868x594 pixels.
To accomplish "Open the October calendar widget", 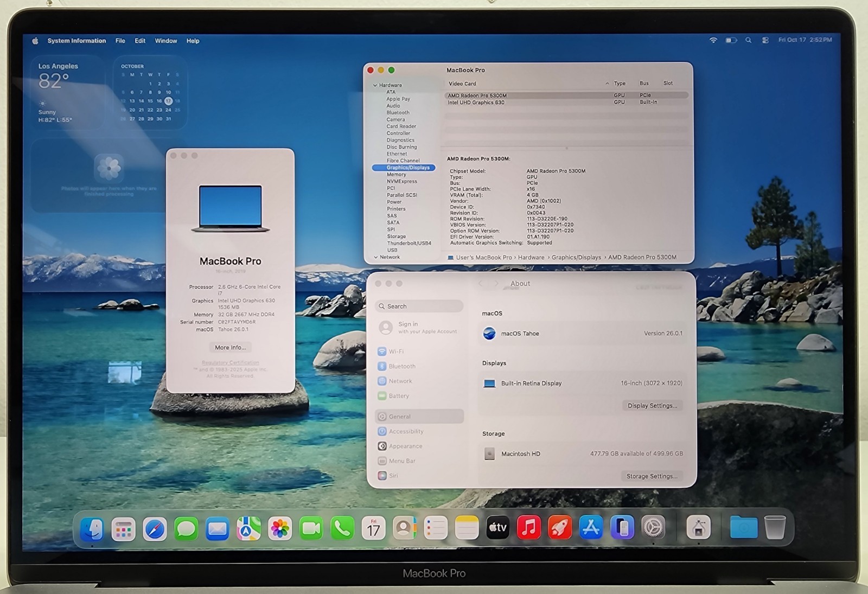I will pyautogui.click(x=150, y=92).
